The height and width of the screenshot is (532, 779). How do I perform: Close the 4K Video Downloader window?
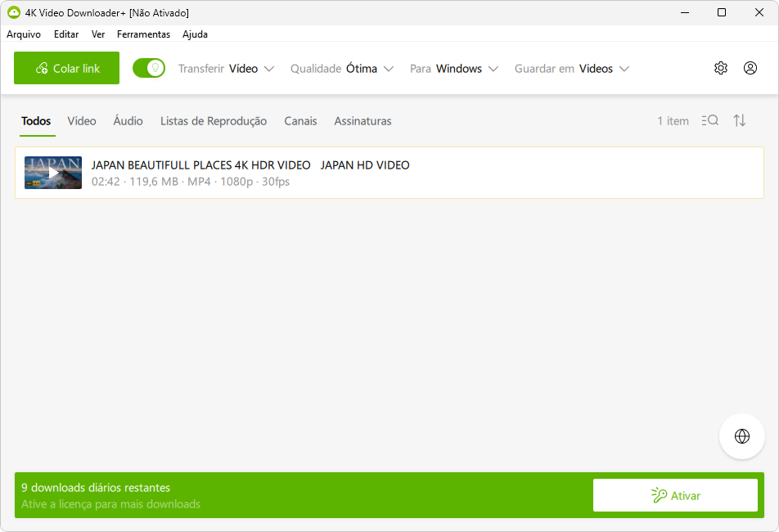tap(759, 12)
